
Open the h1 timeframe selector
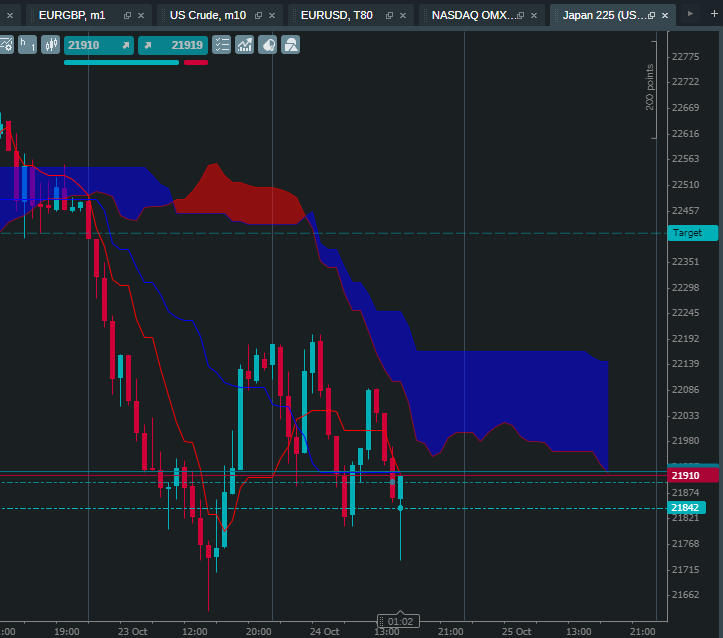(27, 45)
